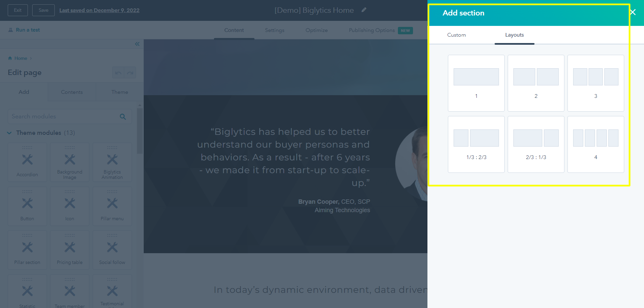The image size is (644, 308).
Task: Choose the 1 column layout
Action: coord(476,83)
